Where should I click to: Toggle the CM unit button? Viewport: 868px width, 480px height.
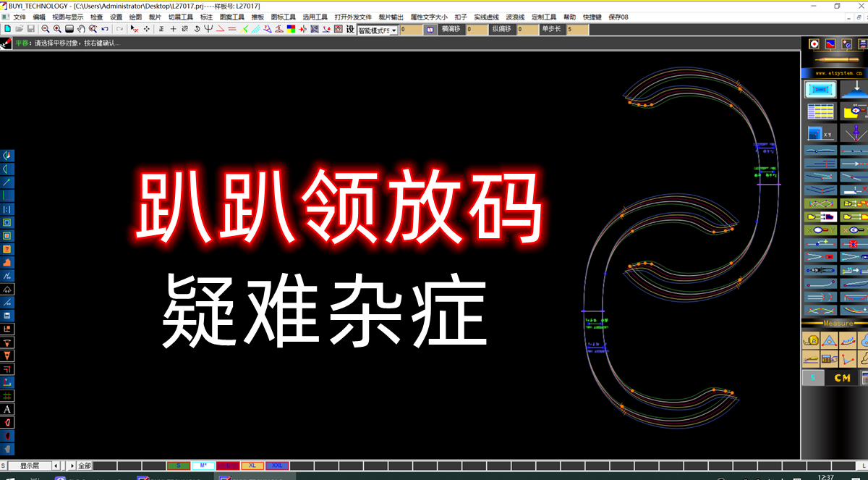pyautogui.click(x=842, y=378)
